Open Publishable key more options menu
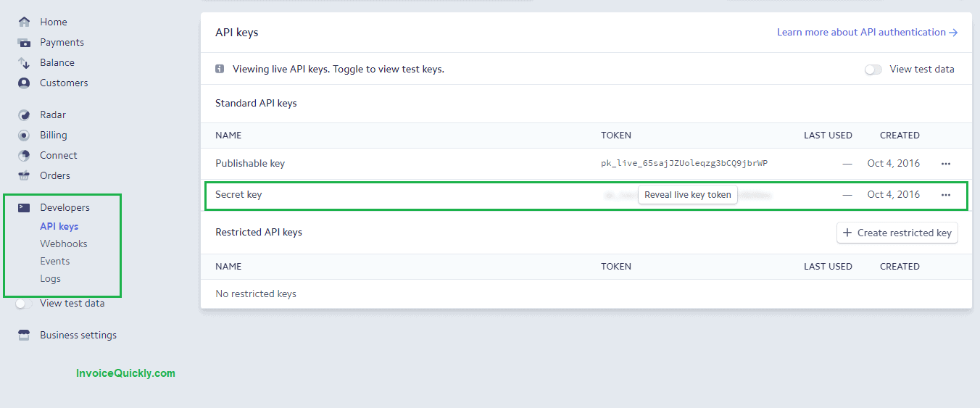Viewport: 980px width, 408px height. (945, 164)
